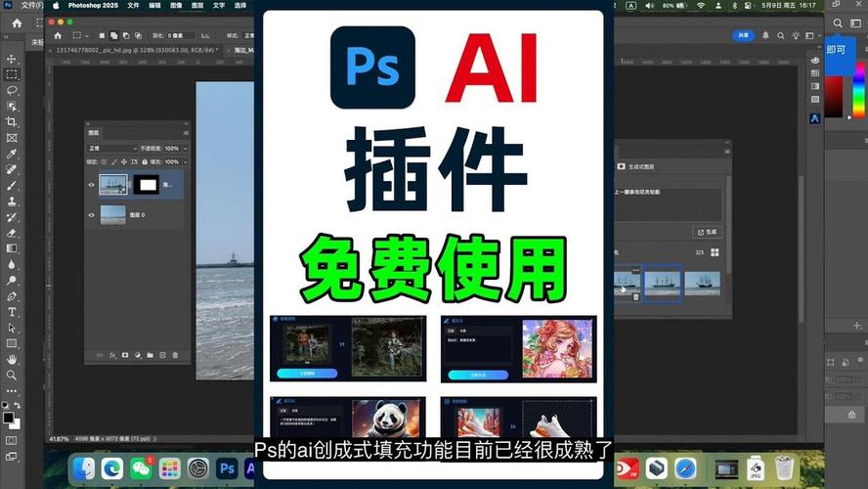
Task: Select the Hand tool
Action: coord(11,359)
